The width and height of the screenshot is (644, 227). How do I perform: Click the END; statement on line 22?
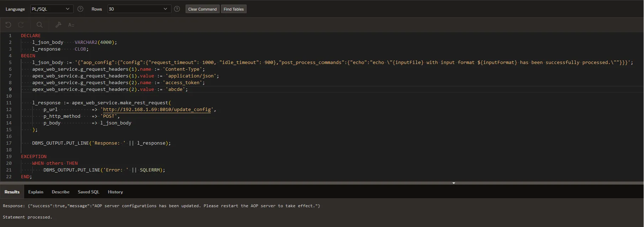tap(26, 177)
